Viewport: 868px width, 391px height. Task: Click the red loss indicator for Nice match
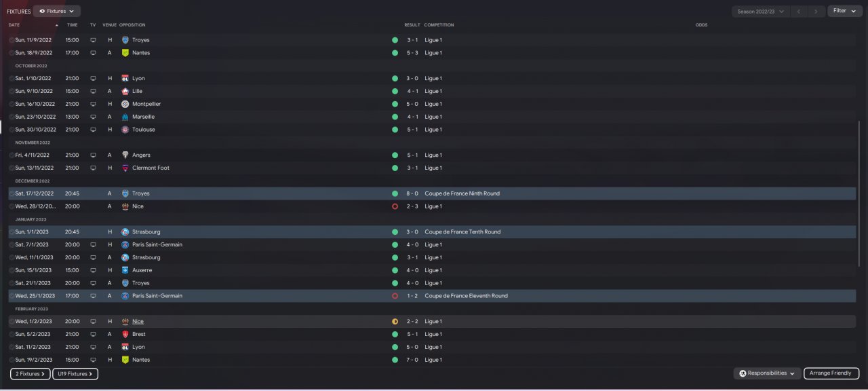[x=395, y=206]
